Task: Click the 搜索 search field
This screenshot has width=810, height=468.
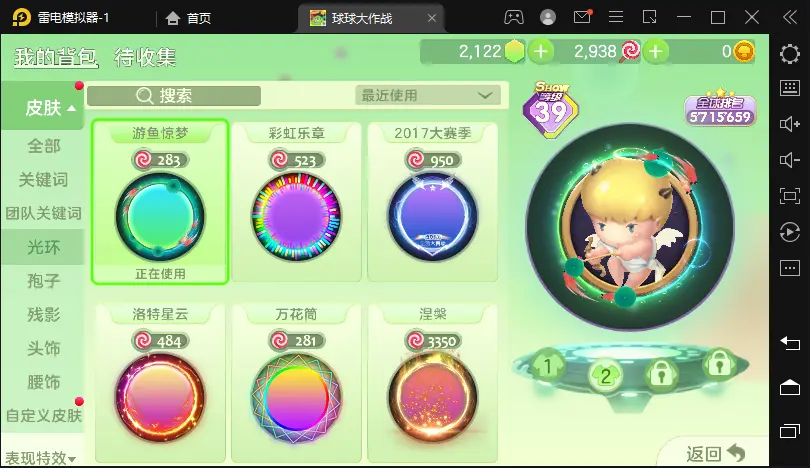Action: pyautogui.click(x=174, y=96)
